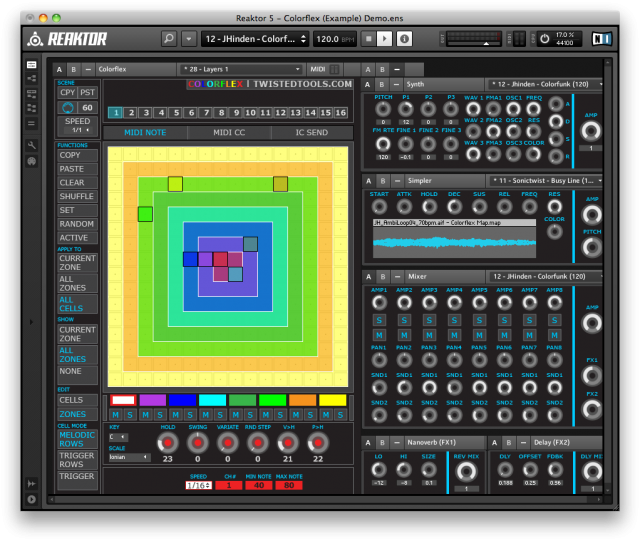
Task: Click the wrench icon in left sidebar
Action: point(32,145)
